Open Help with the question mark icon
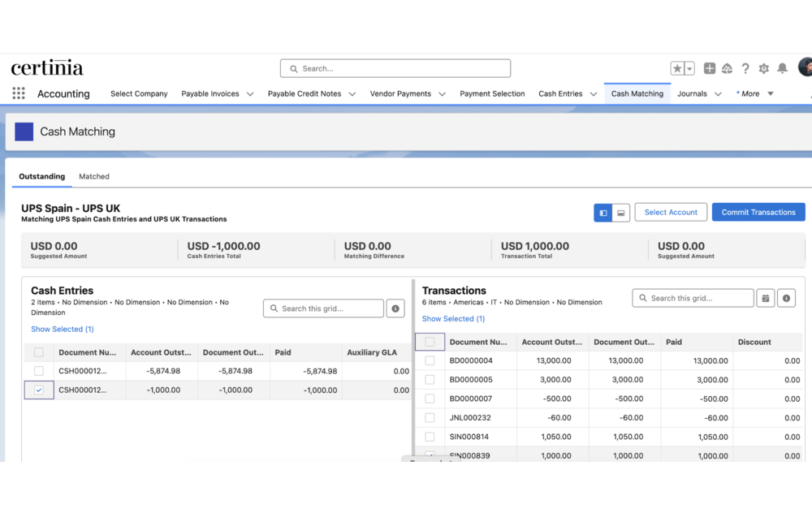Screen dimensions: 812x513 coord(745,68)
